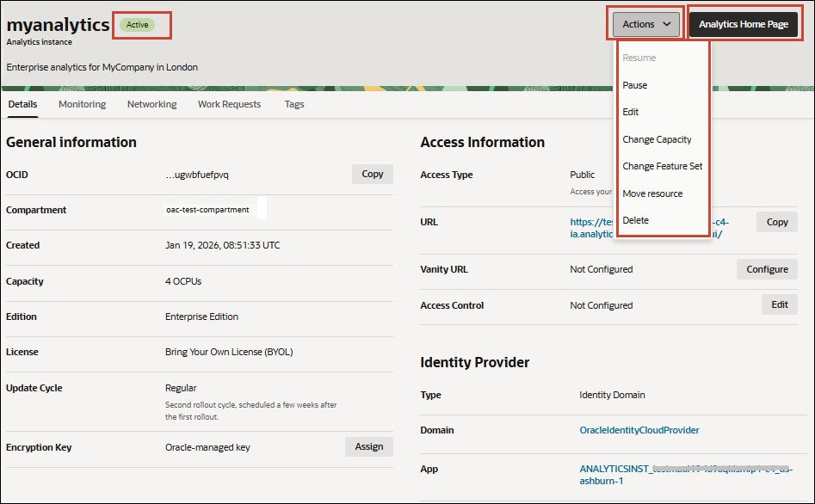Image resolution: width=815 pixels, height=504 pixels.
Task: Open the Actions dropdown menu
Action: coord(646,24)
